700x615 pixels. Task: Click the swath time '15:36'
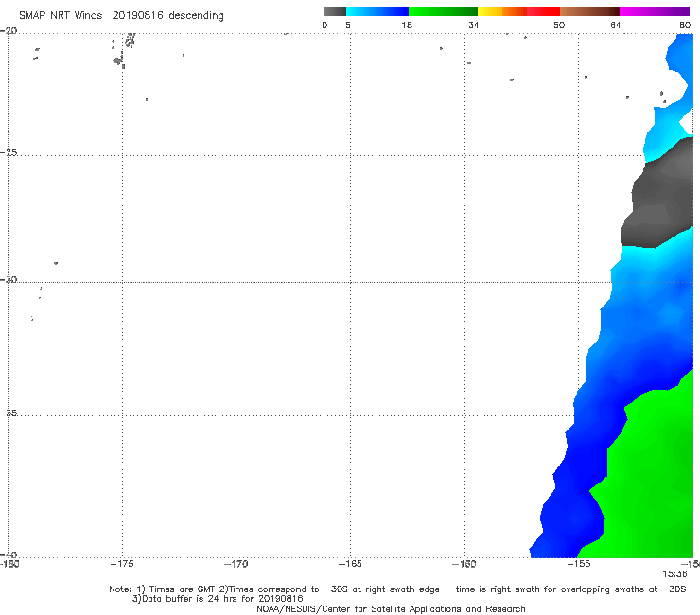point(674,574)
